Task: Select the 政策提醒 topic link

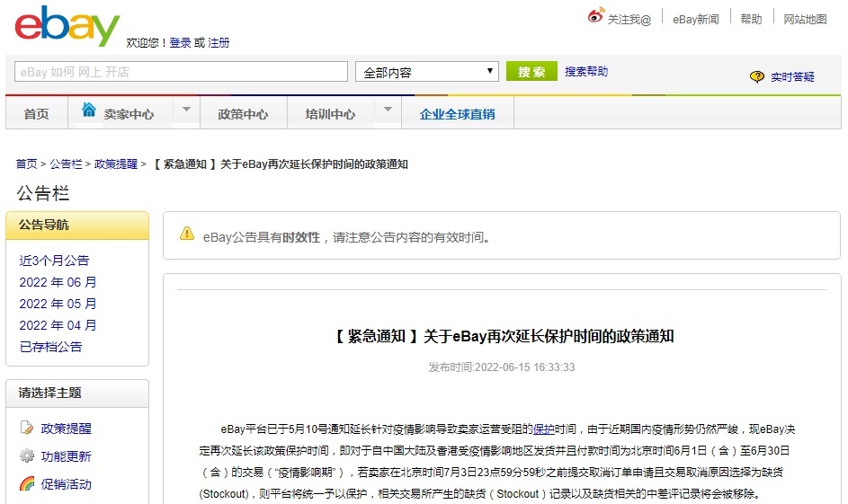Action: click(66, 429)
